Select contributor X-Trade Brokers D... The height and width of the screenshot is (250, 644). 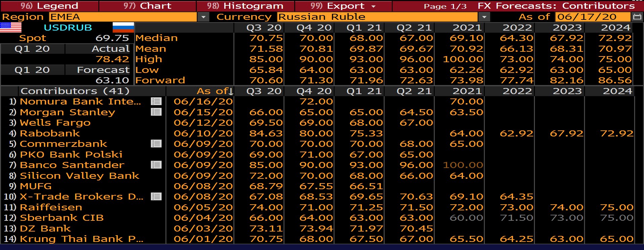click(x=82, y=197)
